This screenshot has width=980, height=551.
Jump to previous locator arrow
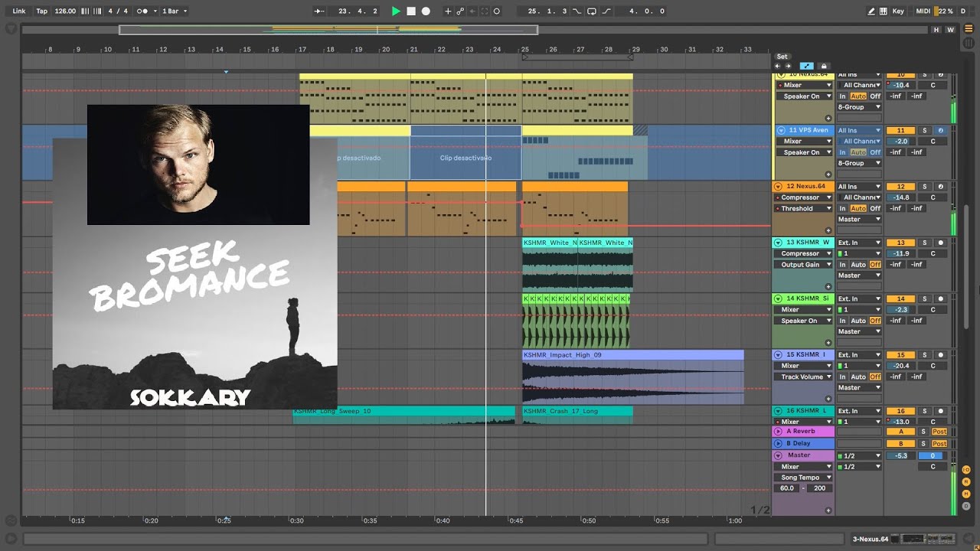pos(779,66)
